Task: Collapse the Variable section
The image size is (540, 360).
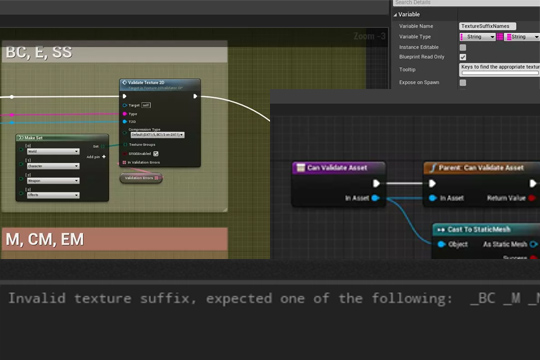Action: (x=395, y=15)
